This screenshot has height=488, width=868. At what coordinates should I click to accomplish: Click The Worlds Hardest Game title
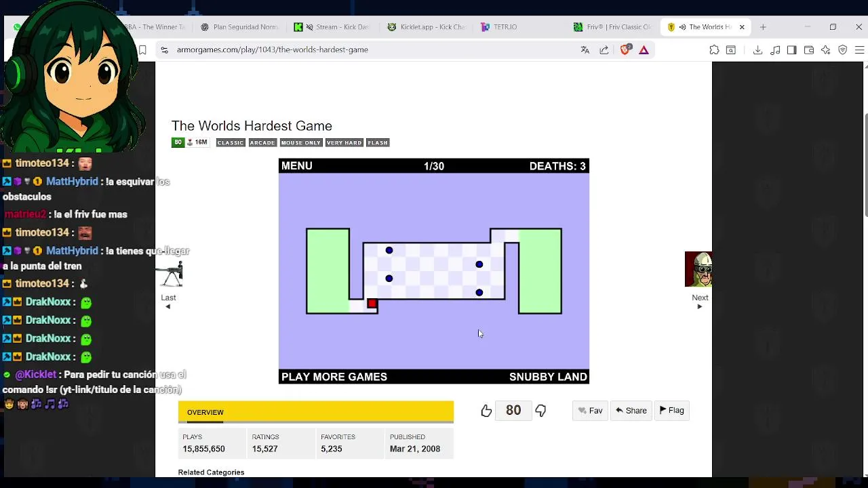pos(252,126)
